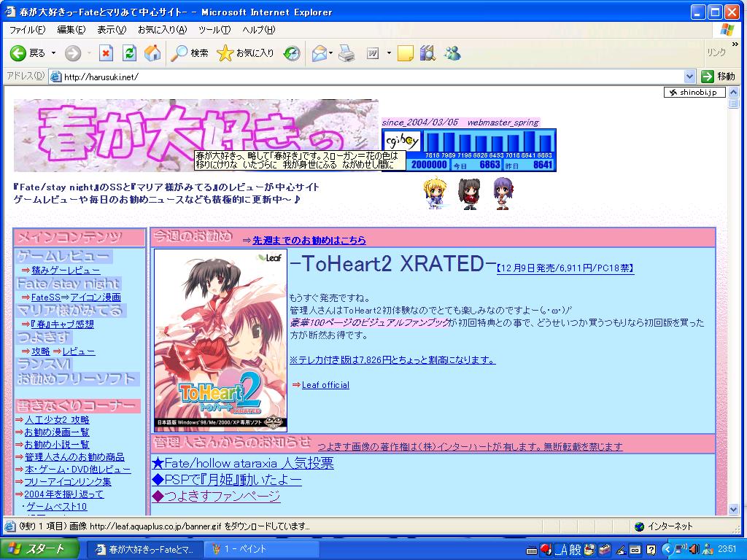Open the 編集(E) menu
747x560 pixels.
pos(71,29)
